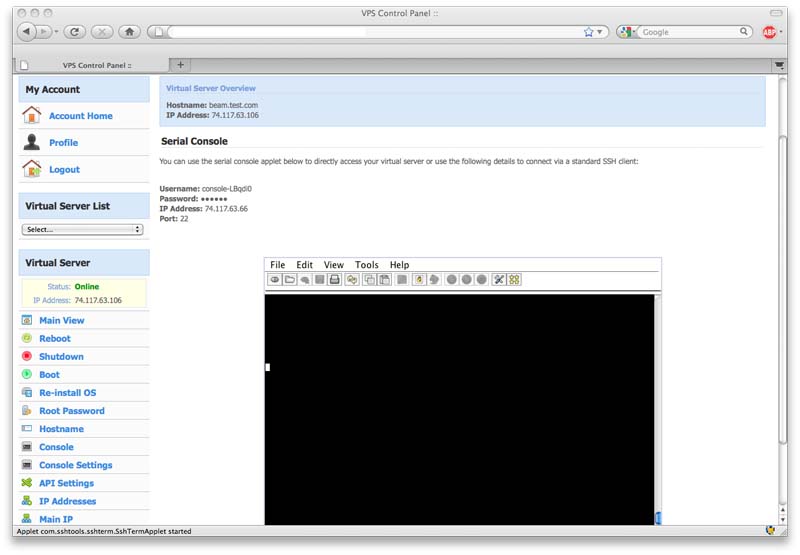800x555 pixels.
Task: Click the page's vertical scrollbar
Action: pyautogui.click(x=782, y=300)
